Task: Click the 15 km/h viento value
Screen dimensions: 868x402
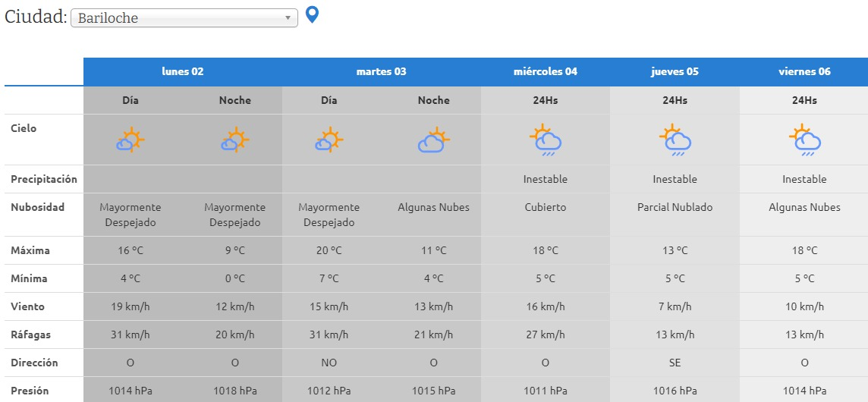Action: click(329, 306)
